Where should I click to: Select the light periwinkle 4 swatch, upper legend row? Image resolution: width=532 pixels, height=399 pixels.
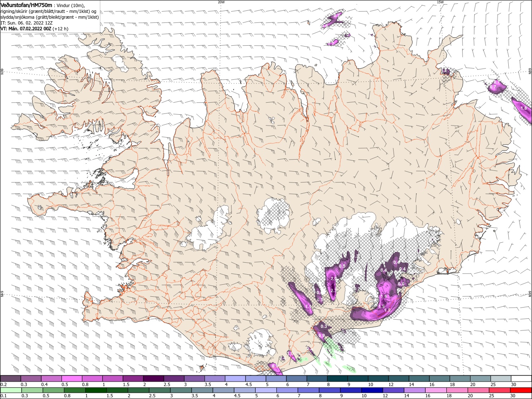[x=235, y=379]
